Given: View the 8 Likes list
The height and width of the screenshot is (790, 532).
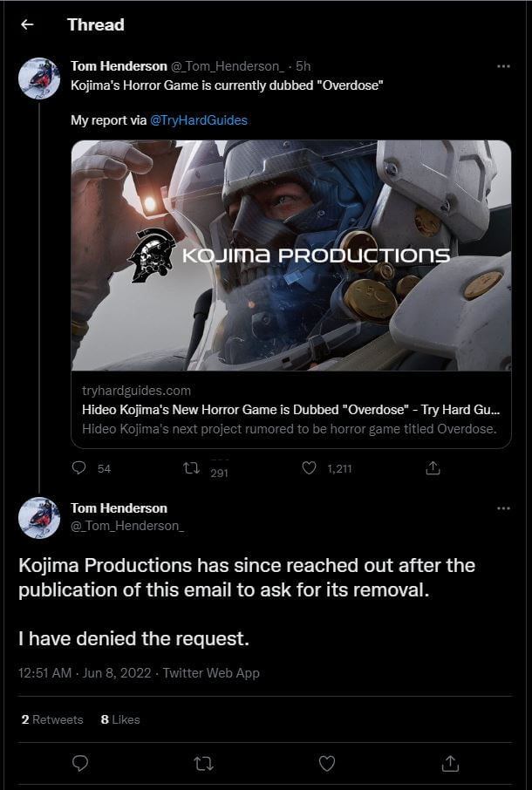Looking at the screenshot, I should (x=120, y=719).
